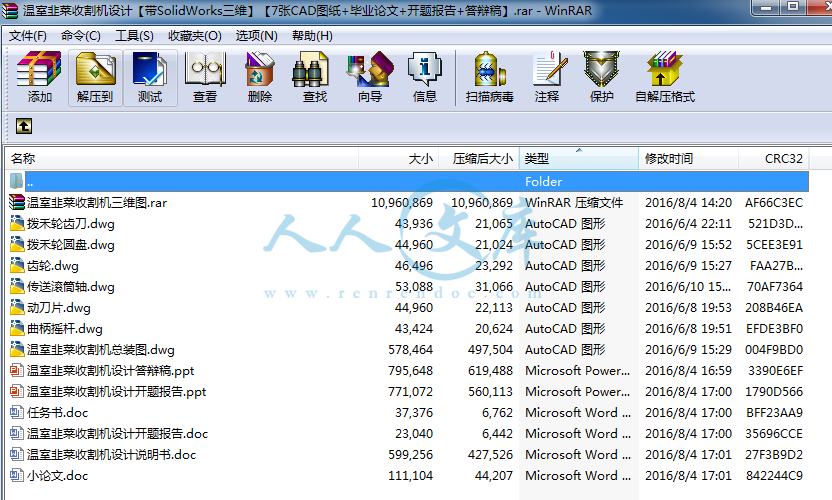Click the compressed size 6,762
The width and height of the screenshot is (832, 500).
pos(497,412)
